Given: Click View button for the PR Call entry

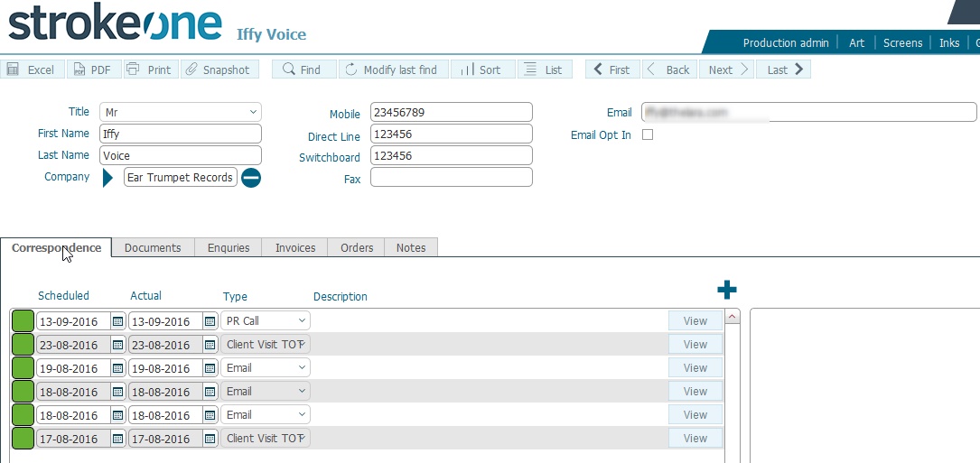Looking at the screenshot, I should pyautogui.click(x=695, y=320).
